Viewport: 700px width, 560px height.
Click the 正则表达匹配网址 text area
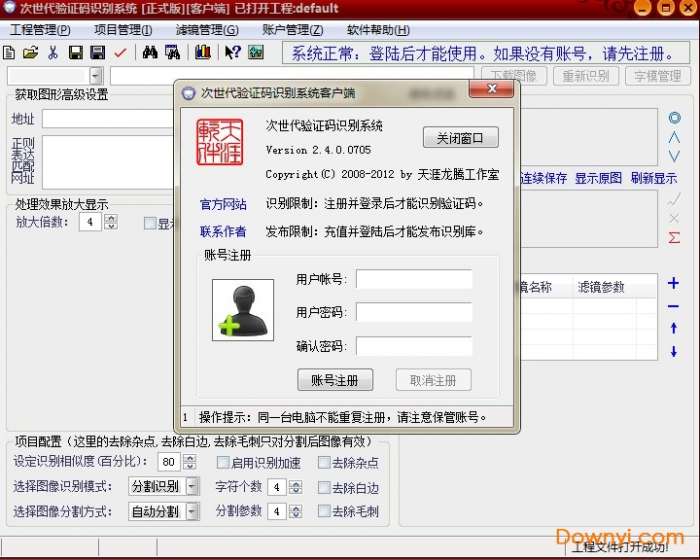(x=108, y=162)
